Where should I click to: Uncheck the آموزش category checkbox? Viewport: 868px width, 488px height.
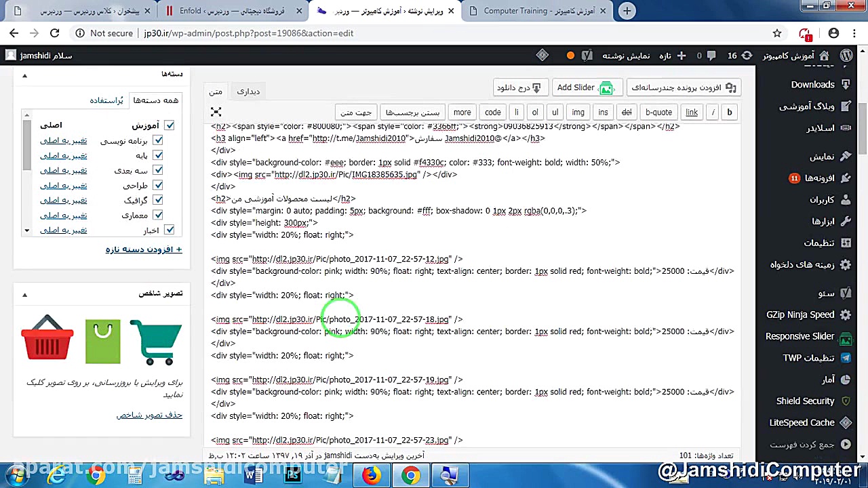pyautogui.click(x=169, y=125)
